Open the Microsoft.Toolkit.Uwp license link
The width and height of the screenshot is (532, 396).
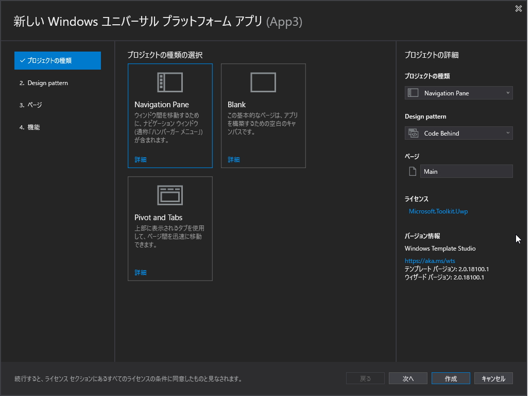[x=438, y=211]
